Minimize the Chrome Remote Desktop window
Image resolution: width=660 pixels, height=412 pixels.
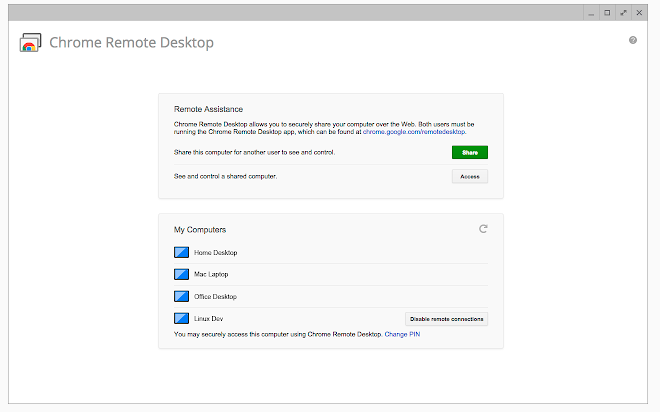click(x=591, y=13)
